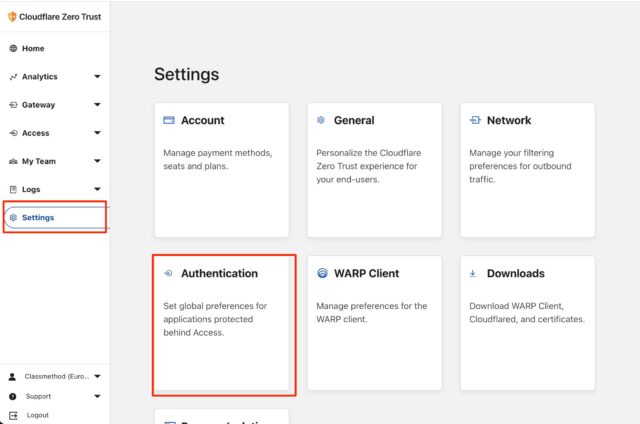Image resolution: width=640 pixels, height=424 pixels.
Task: Click the My Team people icon
Action: 13,161
